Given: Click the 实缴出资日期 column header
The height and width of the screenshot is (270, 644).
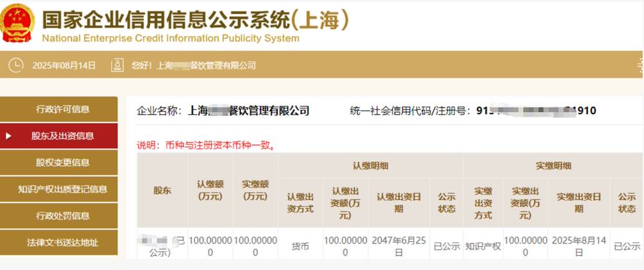Looking at the screenshot, I should point(579,203).
